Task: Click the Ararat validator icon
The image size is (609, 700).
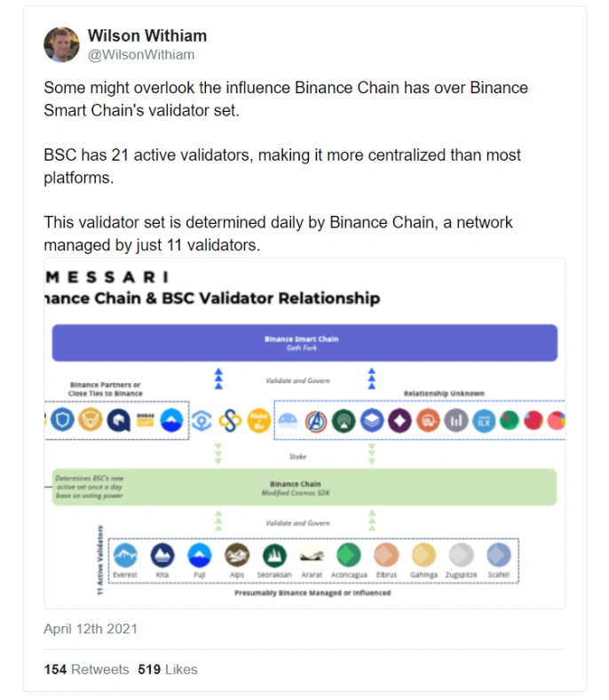Action: [x=312, y=556]
